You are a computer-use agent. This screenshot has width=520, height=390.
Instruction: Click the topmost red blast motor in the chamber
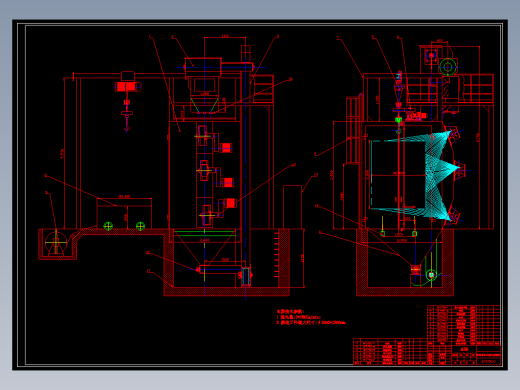pyautogui.click(x=226, y=148)
